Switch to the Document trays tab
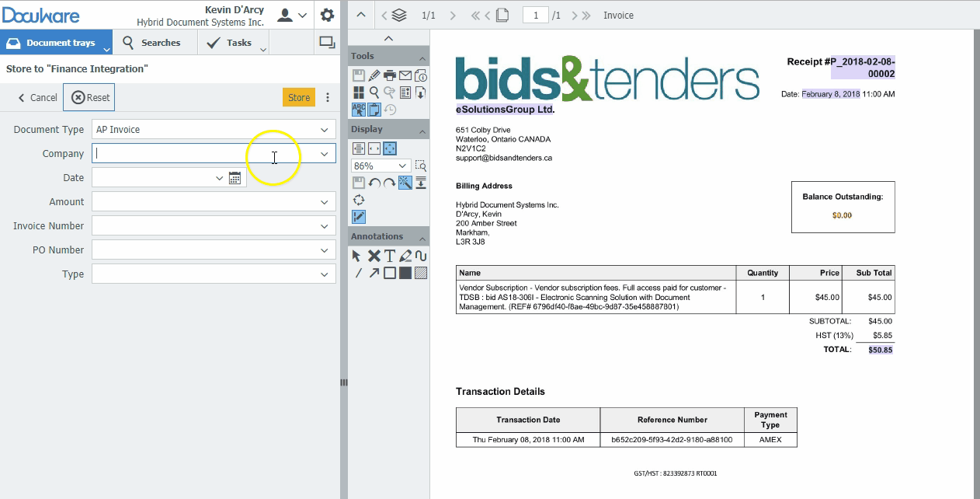The width and height of the screenshot is (980, 499). click(56, 43)
